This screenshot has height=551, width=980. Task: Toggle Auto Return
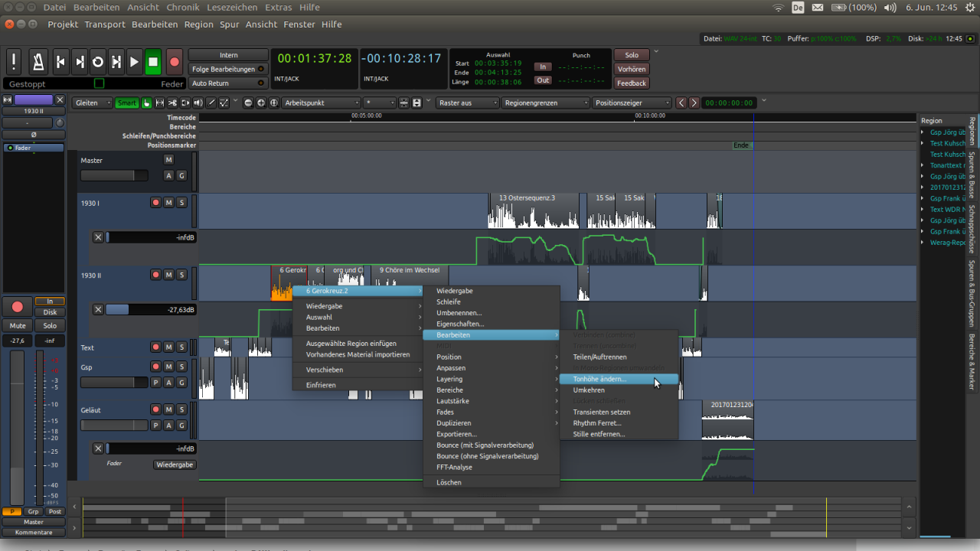pyautogui.click(x=228, y=83)
